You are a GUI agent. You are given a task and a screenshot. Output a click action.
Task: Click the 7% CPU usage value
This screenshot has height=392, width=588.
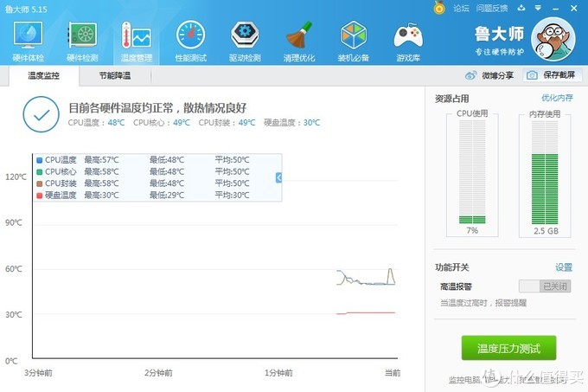pos(472,231)
